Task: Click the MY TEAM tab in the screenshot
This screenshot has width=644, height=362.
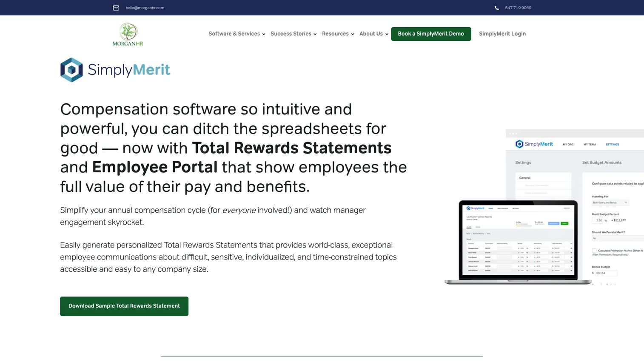Action: point(590,145)
